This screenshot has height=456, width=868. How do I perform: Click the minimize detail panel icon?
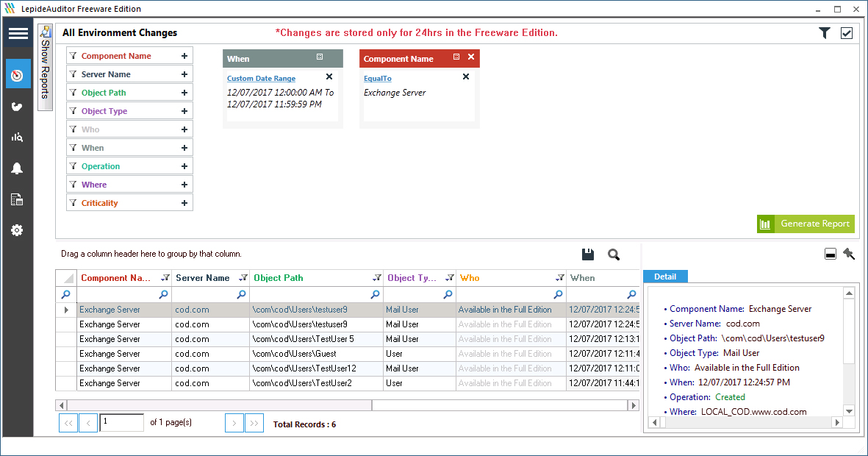coord(831,254)
